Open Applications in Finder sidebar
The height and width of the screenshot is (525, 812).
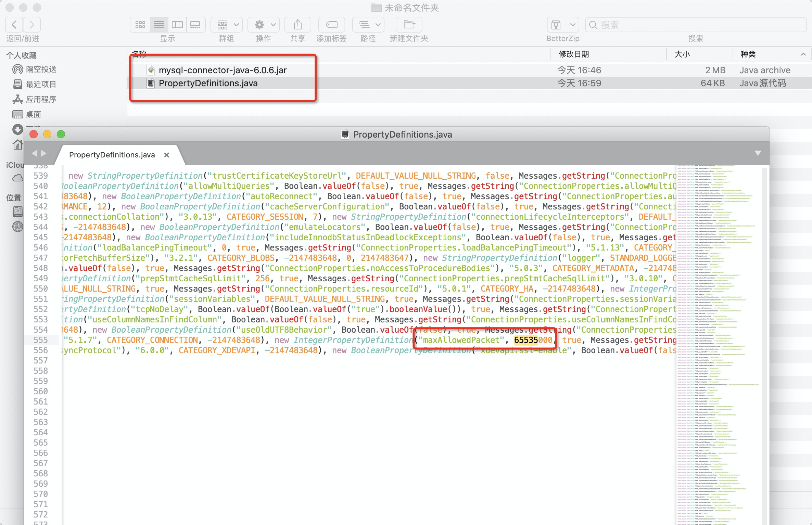point(34,99)
